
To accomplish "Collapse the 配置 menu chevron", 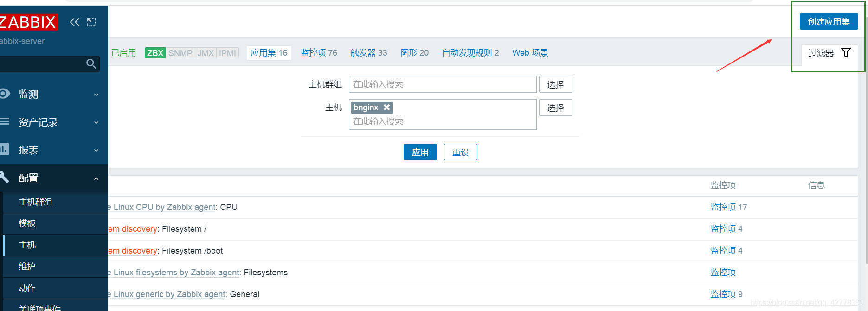I will tap(96, 178).
